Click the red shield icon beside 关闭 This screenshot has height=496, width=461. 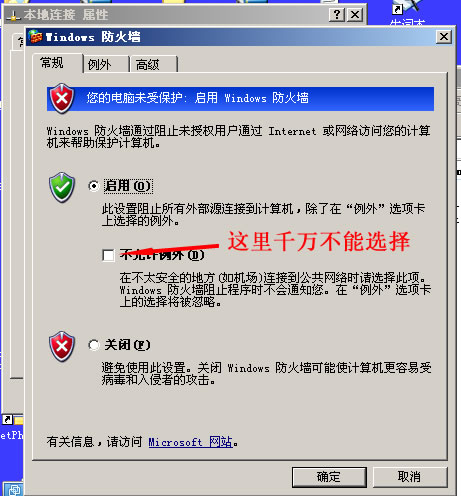coord(62,346)
